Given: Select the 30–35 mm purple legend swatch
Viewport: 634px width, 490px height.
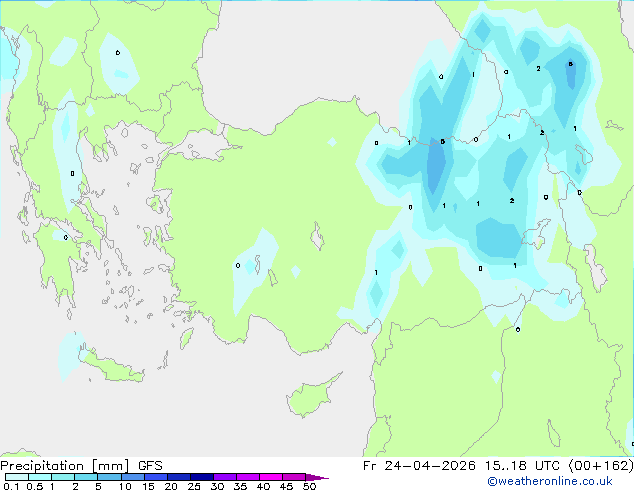Looking at the screenshot, I should click(x=225, y=477).
